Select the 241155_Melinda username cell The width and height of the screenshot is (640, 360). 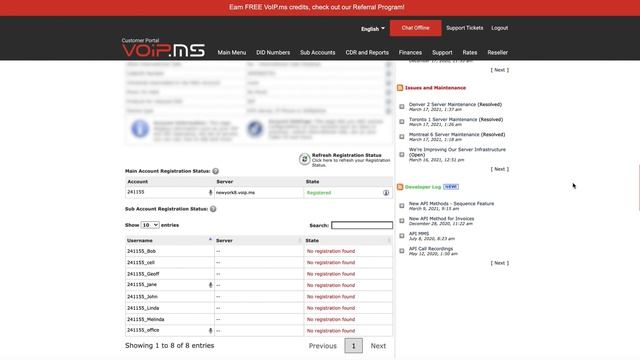[x=169, y=320]
